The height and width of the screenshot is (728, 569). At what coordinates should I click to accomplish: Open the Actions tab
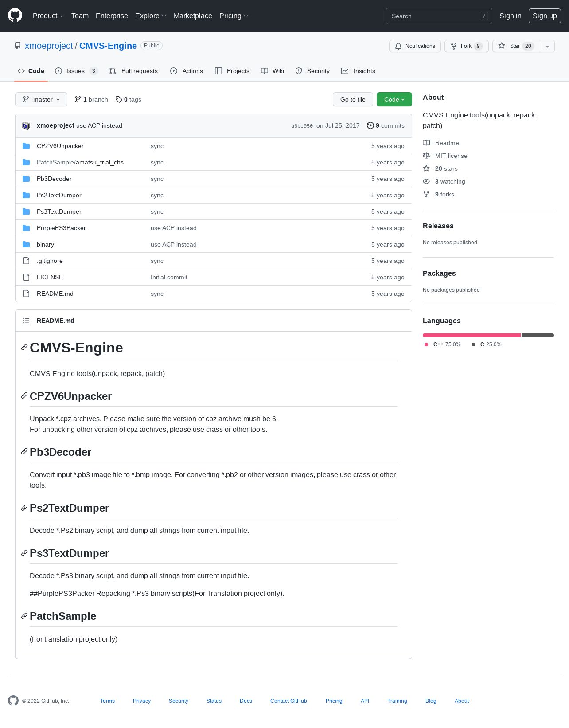187,71
